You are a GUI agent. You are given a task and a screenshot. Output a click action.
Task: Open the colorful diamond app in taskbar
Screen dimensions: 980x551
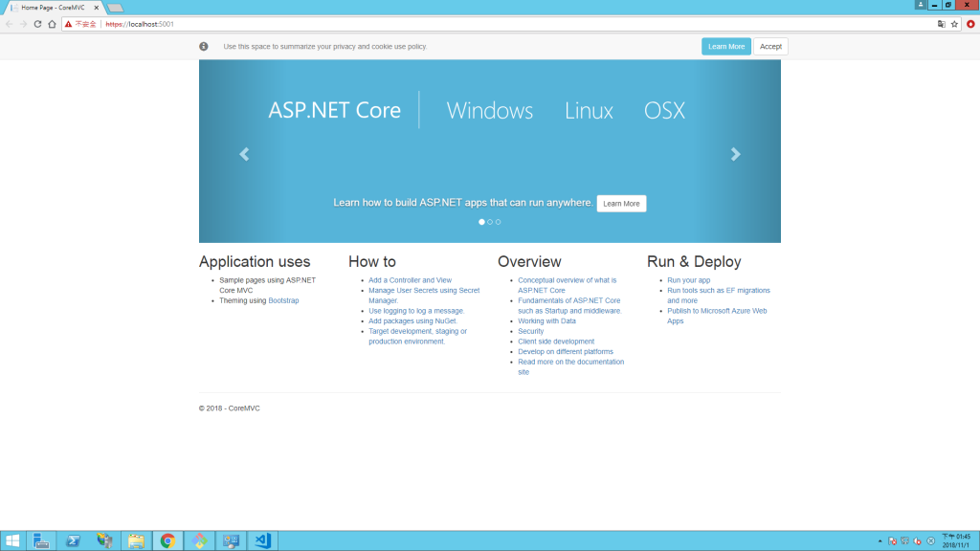199,541
